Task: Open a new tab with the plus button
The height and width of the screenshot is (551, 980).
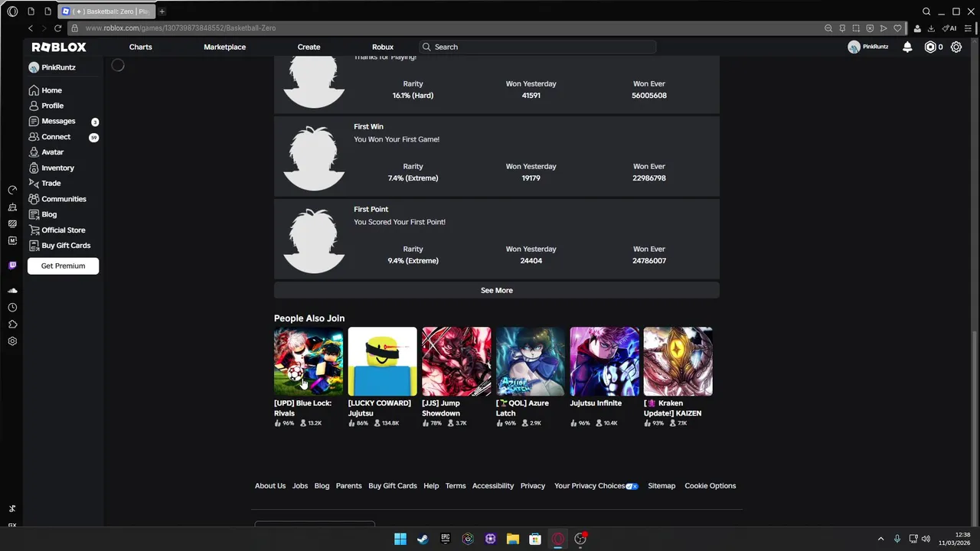Action: click(162, 11)
